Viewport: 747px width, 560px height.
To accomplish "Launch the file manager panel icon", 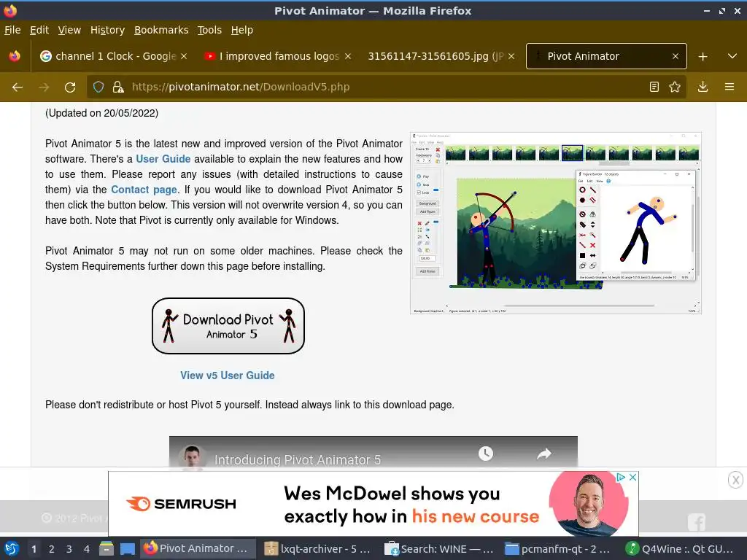I will click(x=107, y=548).
